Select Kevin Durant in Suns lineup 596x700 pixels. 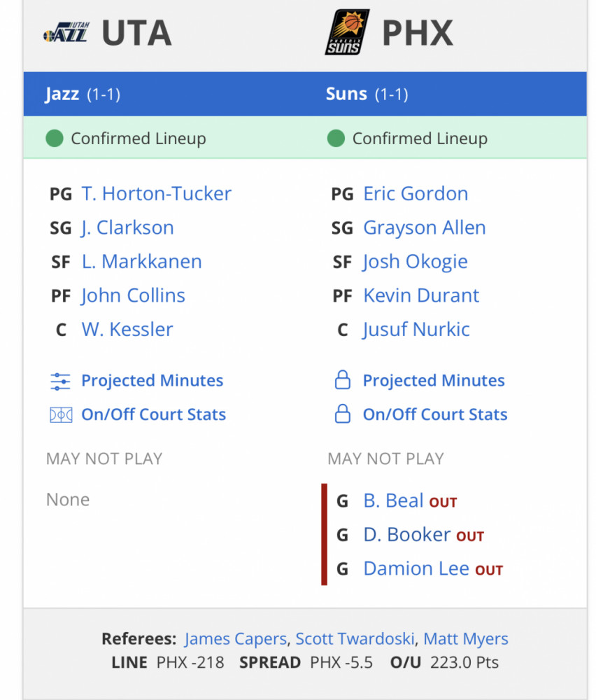point(421,295)
